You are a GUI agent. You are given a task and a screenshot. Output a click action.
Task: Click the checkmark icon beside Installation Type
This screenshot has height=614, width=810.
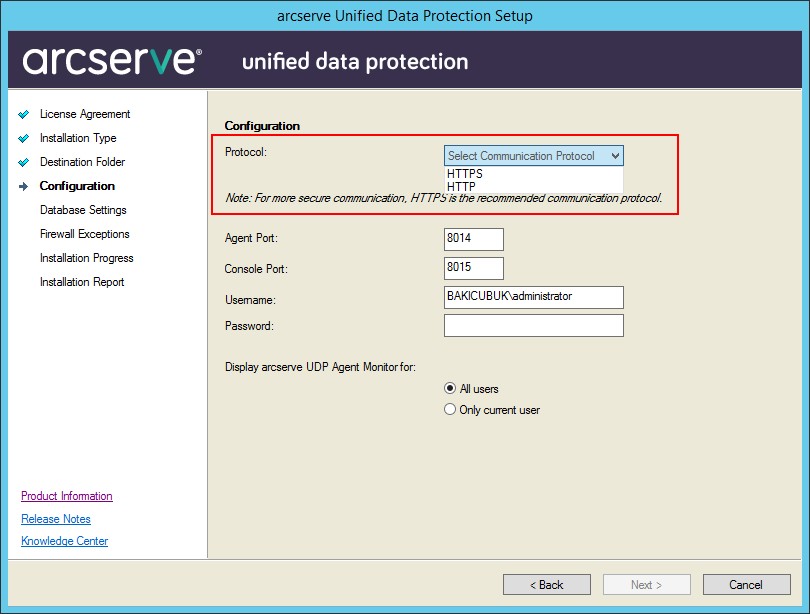(24, 138)
